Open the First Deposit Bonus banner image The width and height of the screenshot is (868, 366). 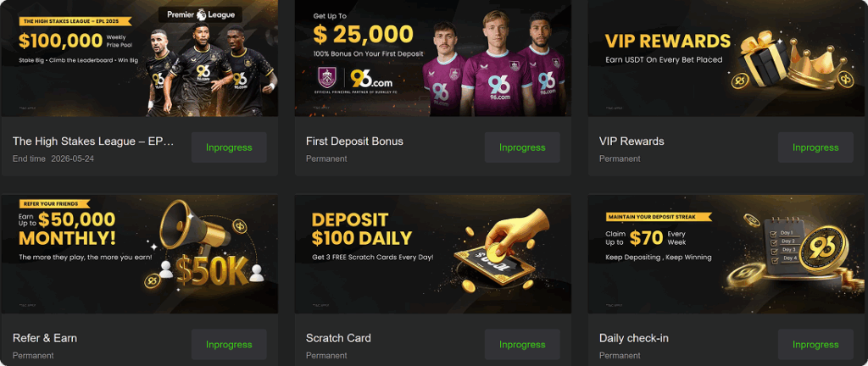[433, 58]
